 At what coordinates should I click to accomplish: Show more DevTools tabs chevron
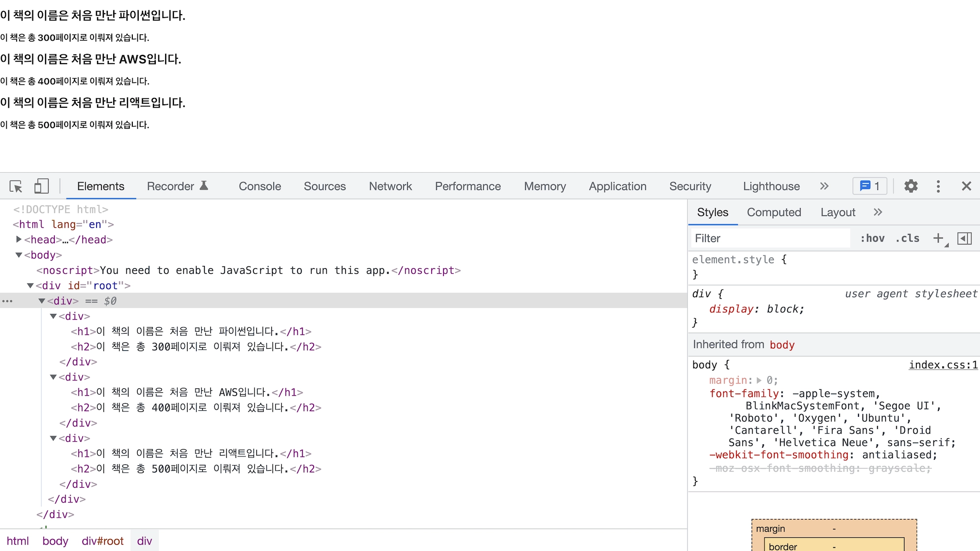[824, 186]
